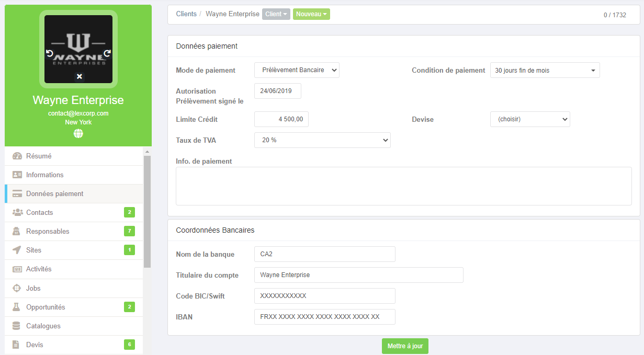This screenshot has height=355, width=644.
Task: Go to Contacts section
Action: tap(74, 212)
